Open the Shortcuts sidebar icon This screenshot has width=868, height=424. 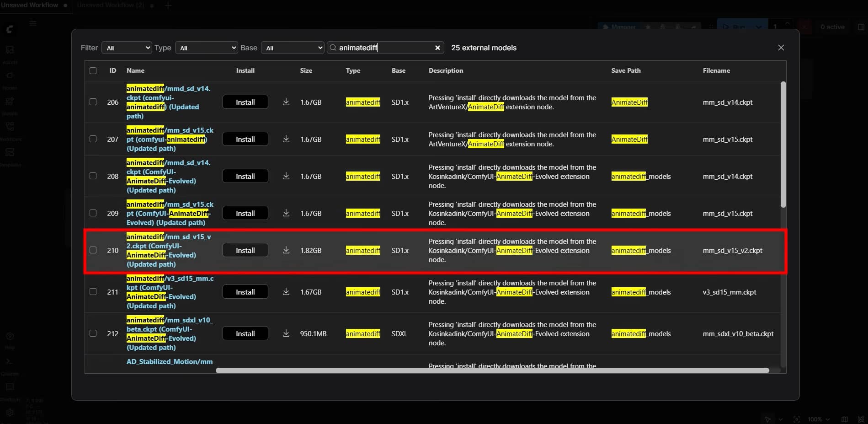pyautogui.click(x=10, y=391)
